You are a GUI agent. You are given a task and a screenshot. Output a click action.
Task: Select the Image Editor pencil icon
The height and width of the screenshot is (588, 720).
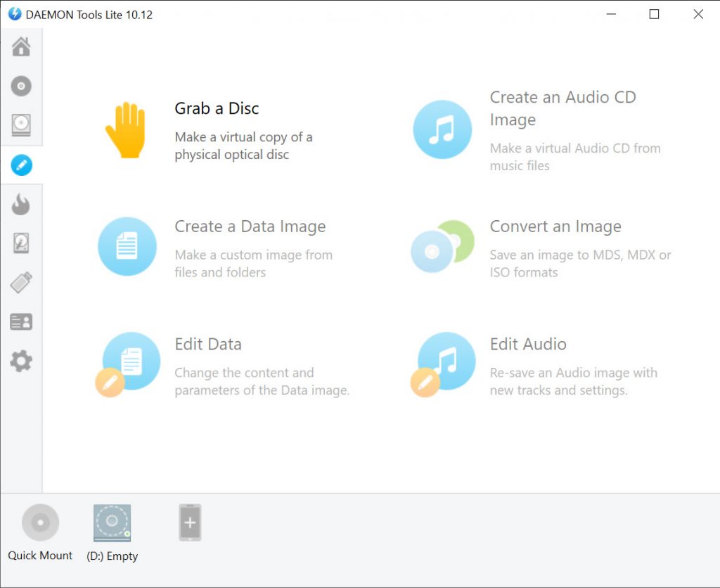point(21,165)
